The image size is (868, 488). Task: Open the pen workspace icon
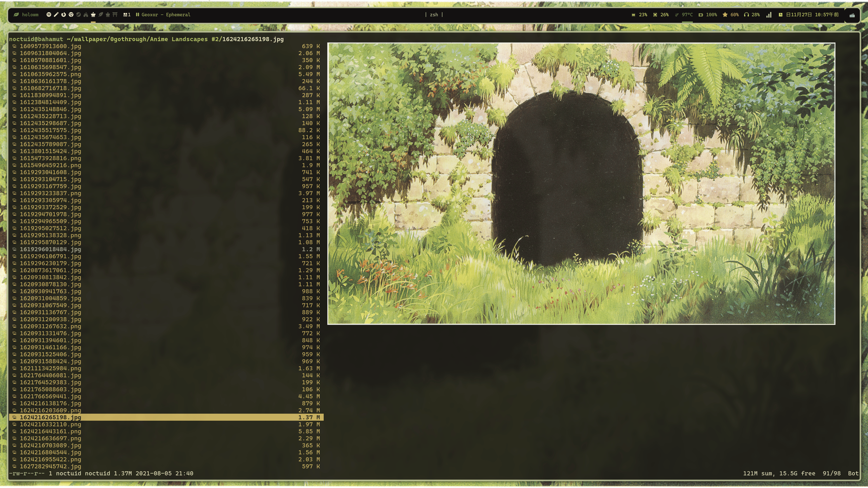56,14
